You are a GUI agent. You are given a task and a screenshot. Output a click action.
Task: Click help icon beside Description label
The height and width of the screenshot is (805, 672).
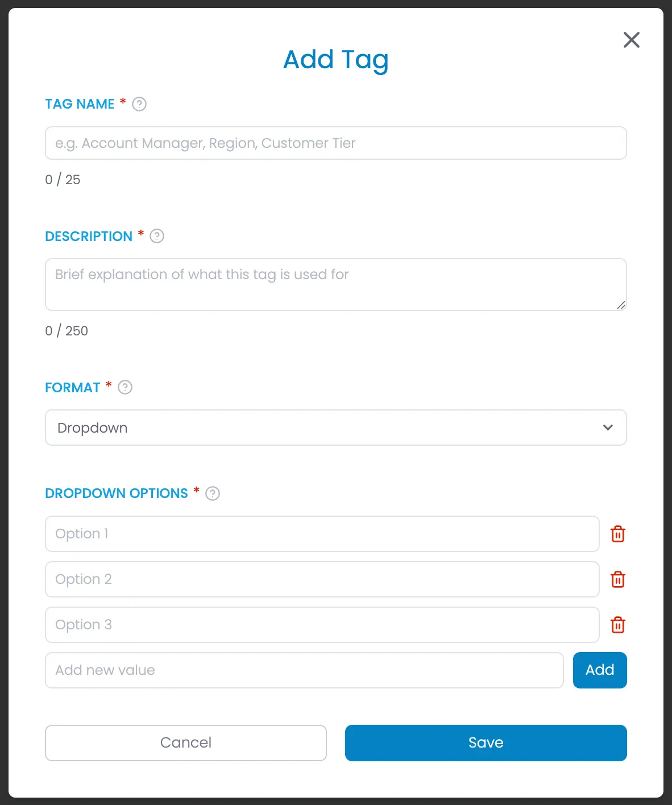[157, 236]
